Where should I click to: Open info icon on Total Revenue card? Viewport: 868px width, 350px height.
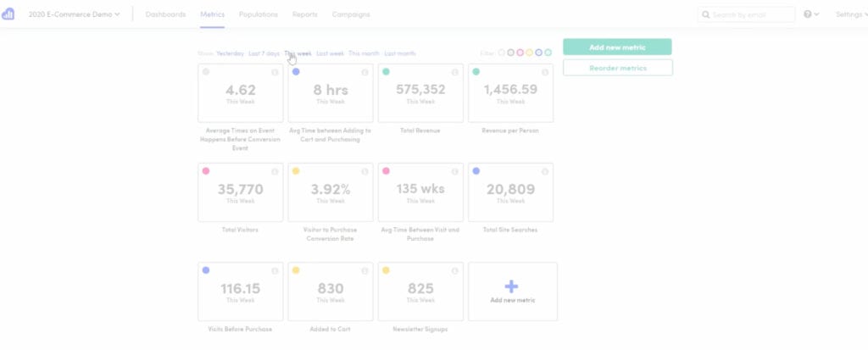pos(455,73)
